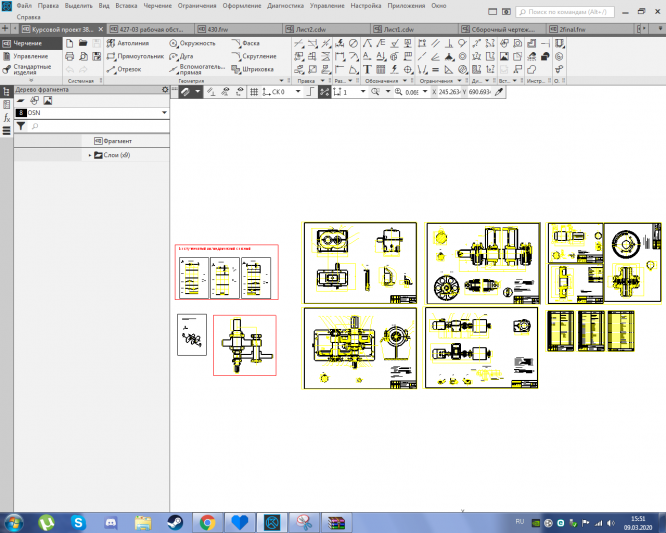Toggle the orthogonal drawing mode button
The height and width of the screenshot is (533, 666).
click(x=311, y=91)
